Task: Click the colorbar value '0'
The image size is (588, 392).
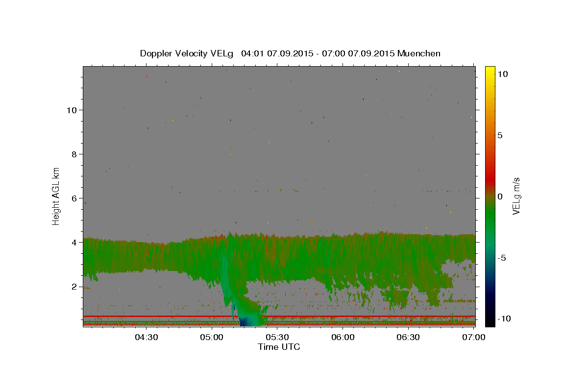Action: coord(500,196)
